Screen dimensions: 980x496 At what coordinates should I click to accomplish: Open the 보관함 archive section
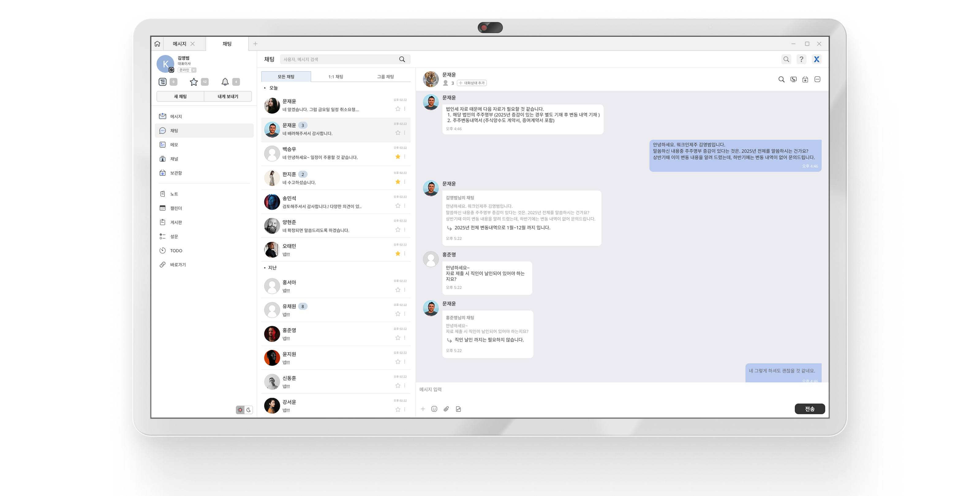(175, 173)
